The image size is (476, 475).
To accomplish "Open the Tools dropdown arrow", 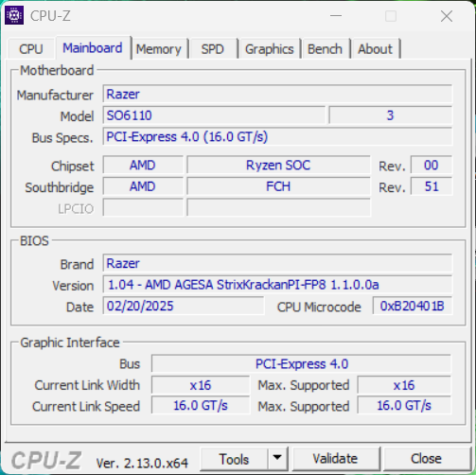I will [277, 458].
